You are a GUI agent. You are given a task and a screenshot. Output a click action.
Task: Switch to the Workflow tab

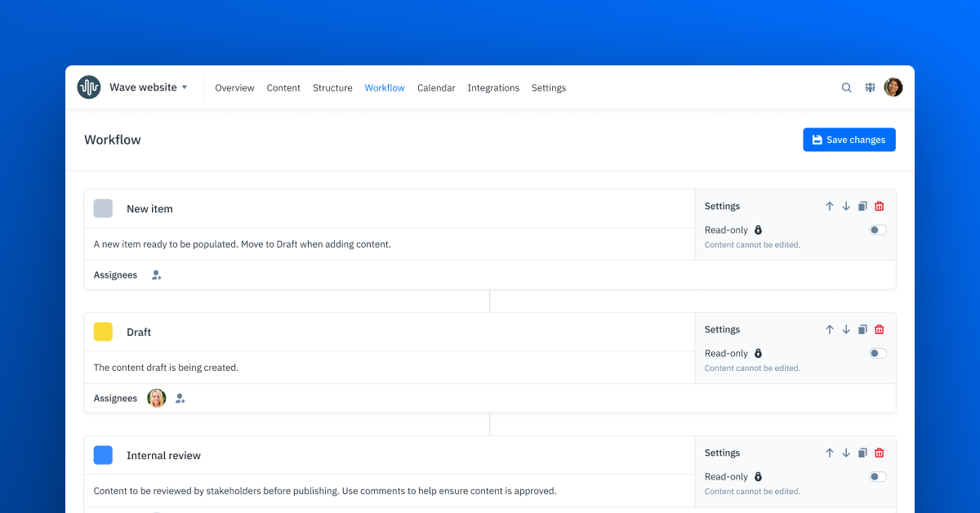[385, 87]
